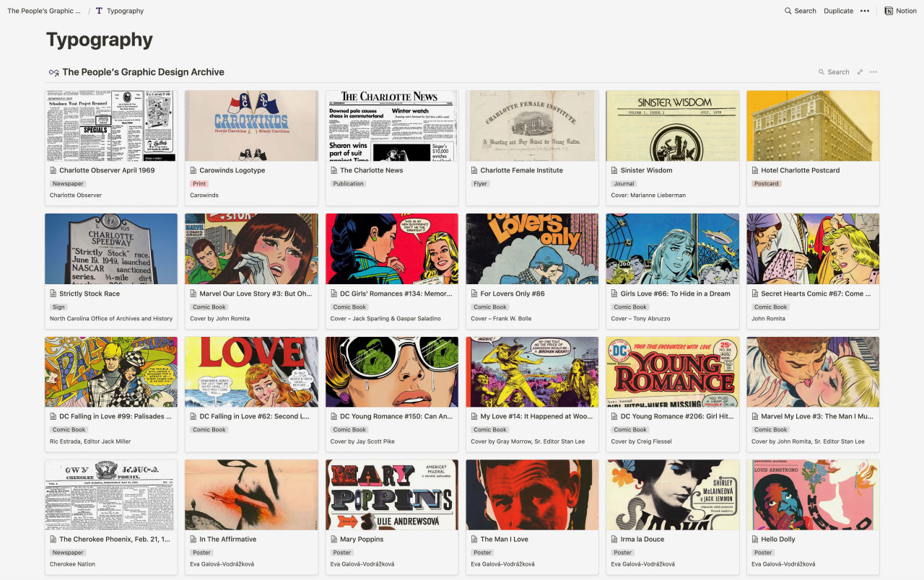This screenshot has width=924, height=580.
Task: Select the Hotel Charlotte Postcard thumbnail
Action: (x=813, y=126)
